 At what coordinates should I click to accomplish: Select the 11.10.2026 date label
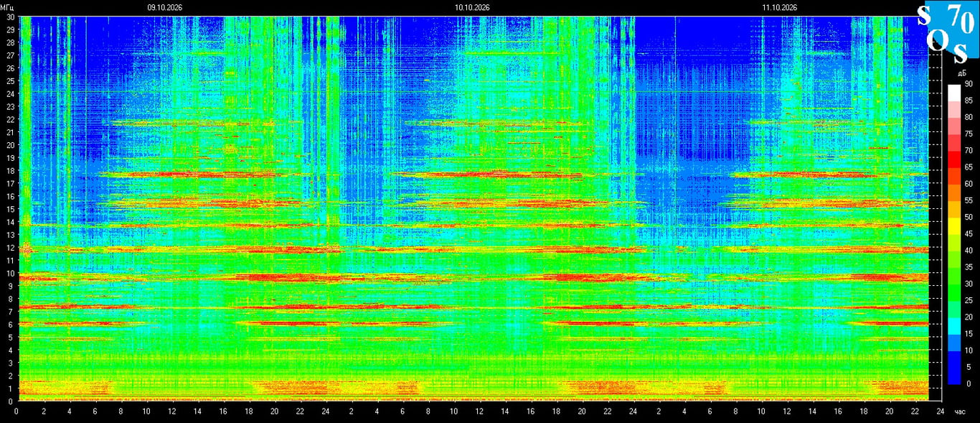point(780,7)
